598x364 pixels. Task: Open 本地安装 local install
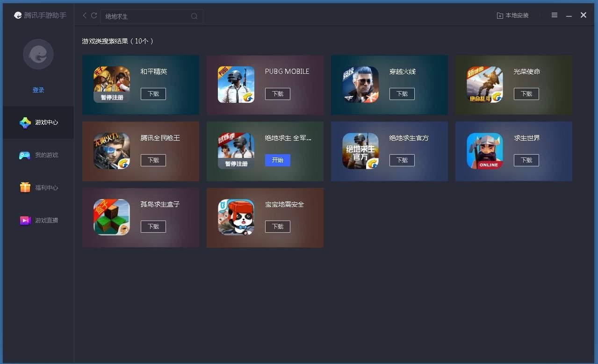click(x=512, y=15)
